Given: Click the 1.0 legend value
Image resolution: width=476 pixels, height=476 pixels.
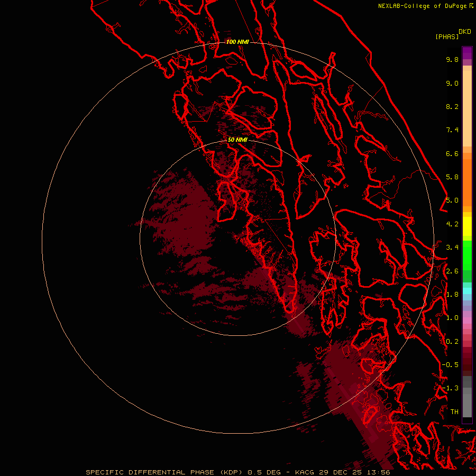Looking at the screenshot, I should (452, 318).
